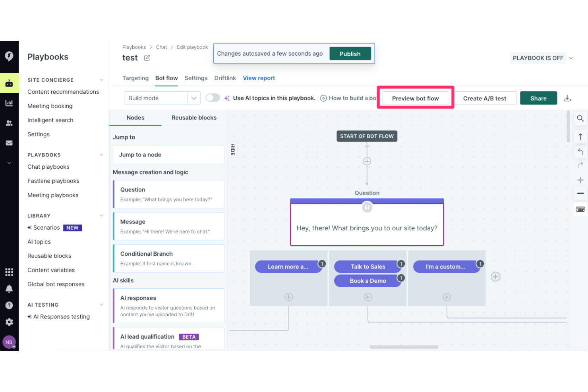The width and height of the screenshot is (588, 392).
Task: Click the up arrow jump-to-start icon
Action: [x=580, y=137]
